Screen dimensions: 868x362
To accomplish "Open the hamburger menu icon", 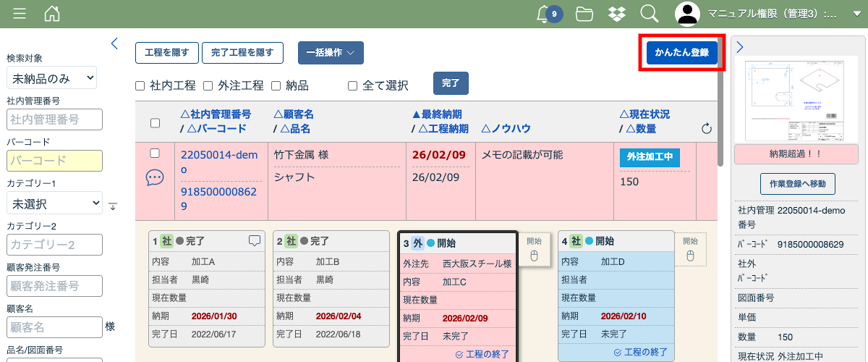I will pos(20,14).
